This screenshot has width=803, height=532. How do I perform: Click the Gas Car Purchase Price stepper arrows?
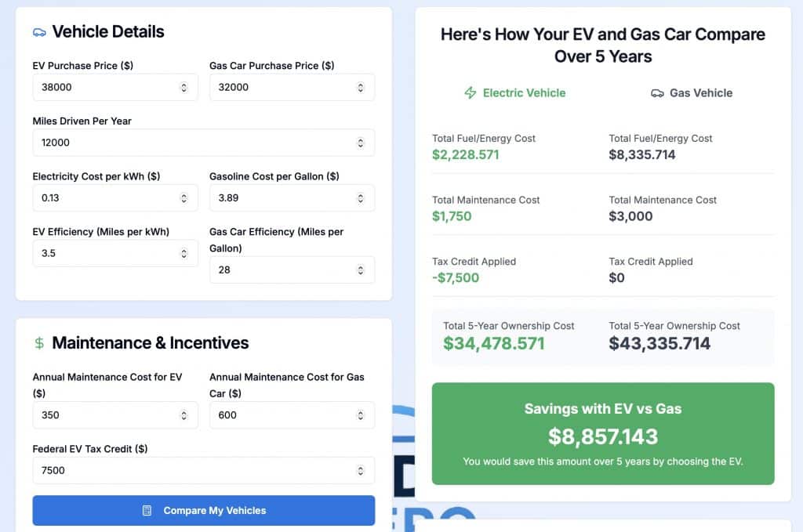pyautogui.click(x=361, y=88)
